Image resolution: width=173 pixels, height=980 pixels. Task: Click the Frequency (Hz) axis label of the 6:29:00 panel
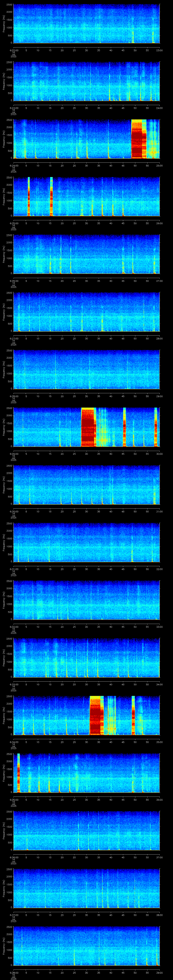4,427
